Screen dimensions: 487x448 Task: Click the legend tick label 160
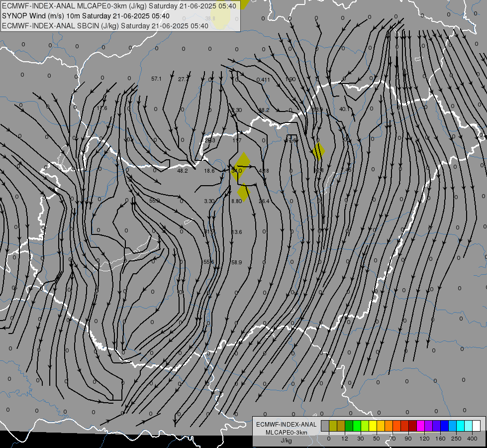(x=440, y=439)
